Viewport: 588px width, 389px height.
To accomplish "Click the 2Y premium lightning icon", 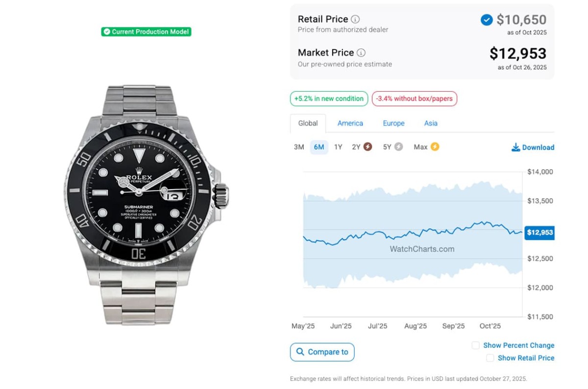I will pyautogui.click(x=367, y=147).
